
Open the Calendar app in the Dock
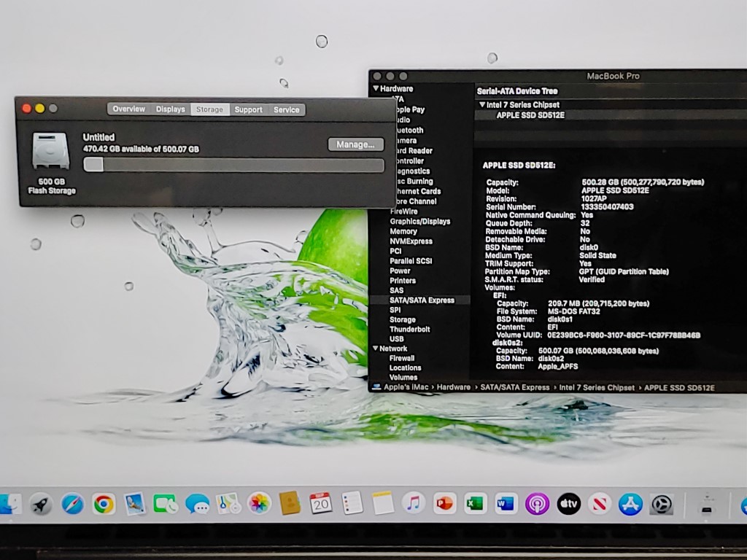(321, 503)
